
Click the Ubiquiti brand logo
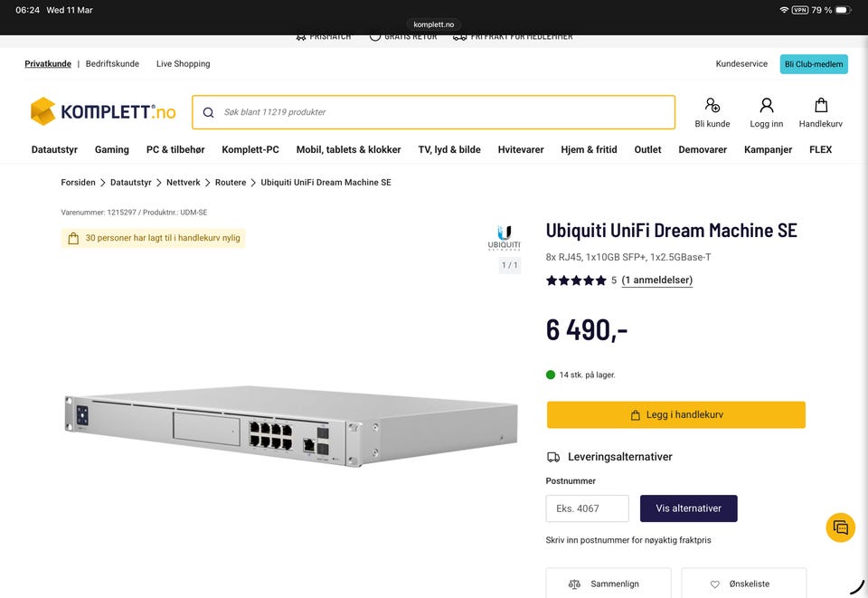[504, 238]
